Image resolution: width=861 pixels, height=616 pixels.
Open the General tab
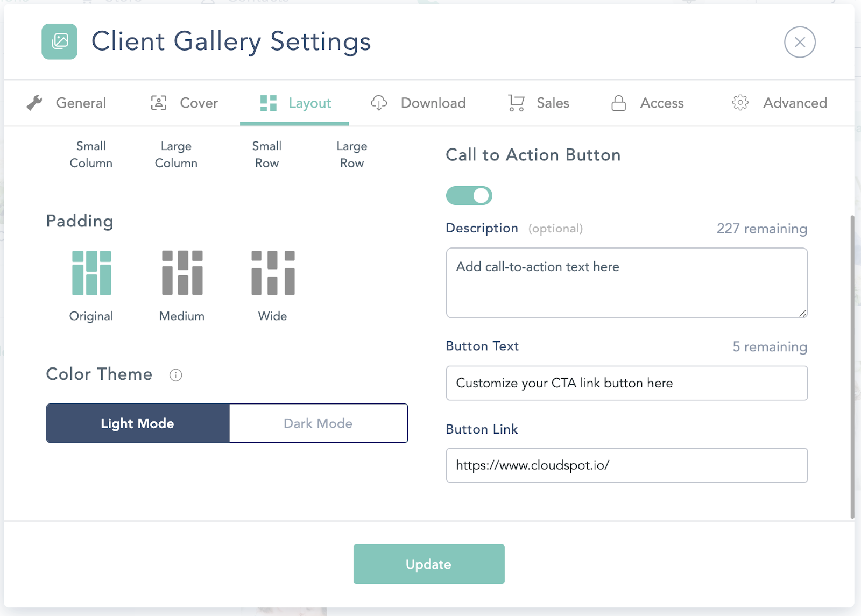tap(66, 103)
